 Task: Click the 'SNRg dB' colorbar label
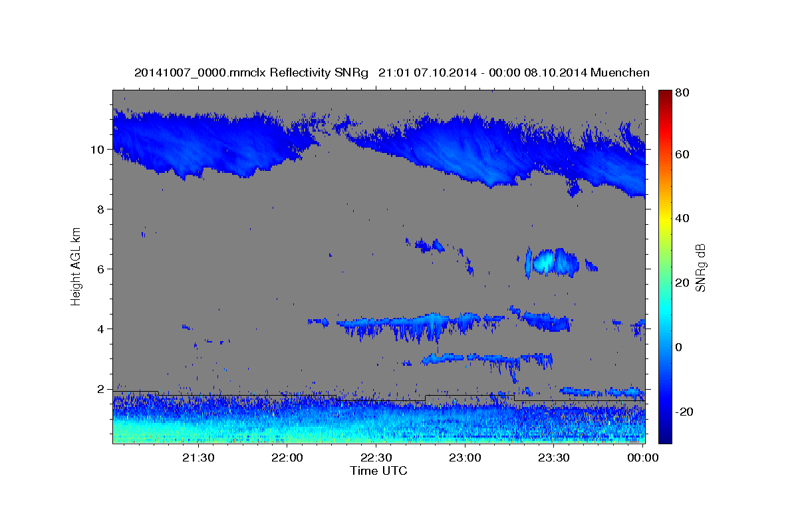(x=700, y=268)
